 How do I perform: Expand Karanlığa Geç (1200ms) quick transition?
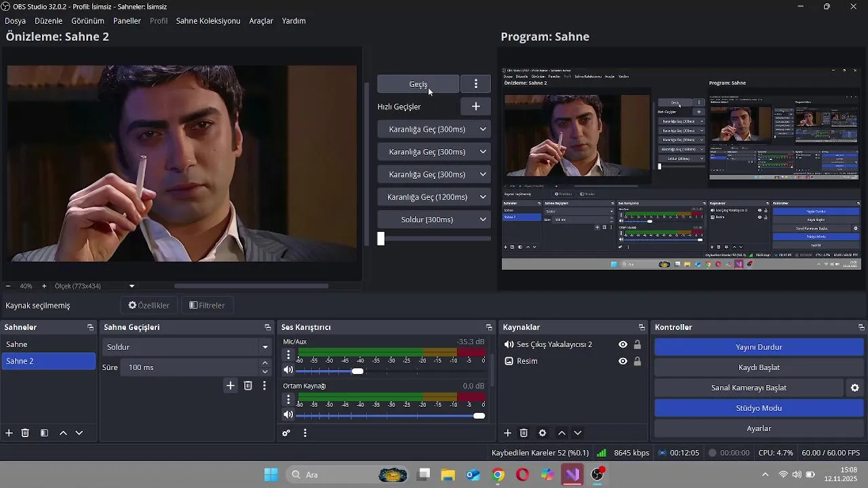tap(483, 197)
